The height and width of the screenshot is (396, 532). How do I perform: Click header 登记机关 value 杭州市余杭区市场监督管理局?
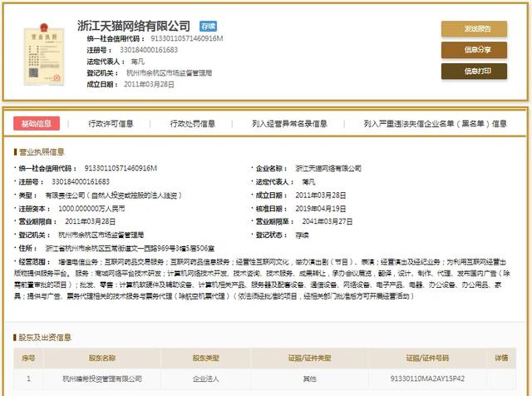(169, 72)
